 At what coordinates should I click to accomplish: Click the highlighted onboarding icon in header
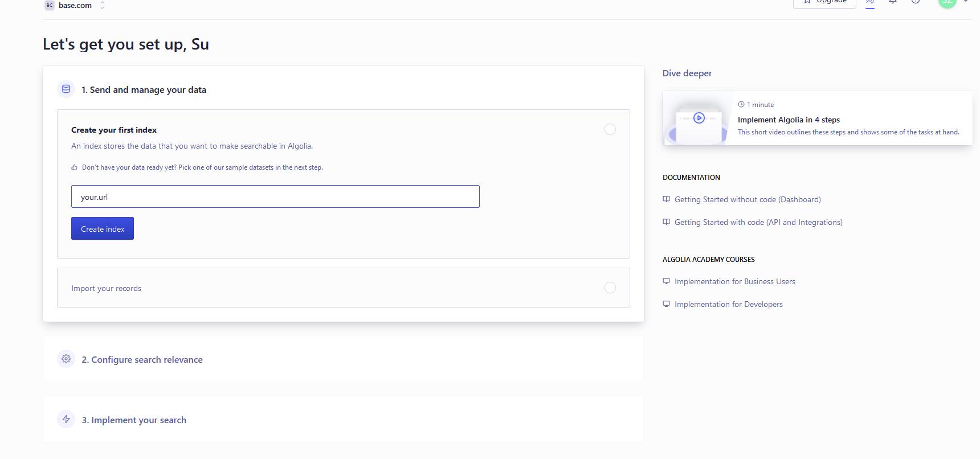870,2
